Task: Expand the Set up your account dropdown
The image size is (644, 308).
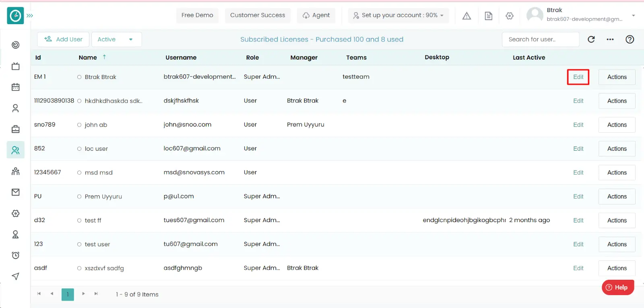Action: (x=398, y=15)
